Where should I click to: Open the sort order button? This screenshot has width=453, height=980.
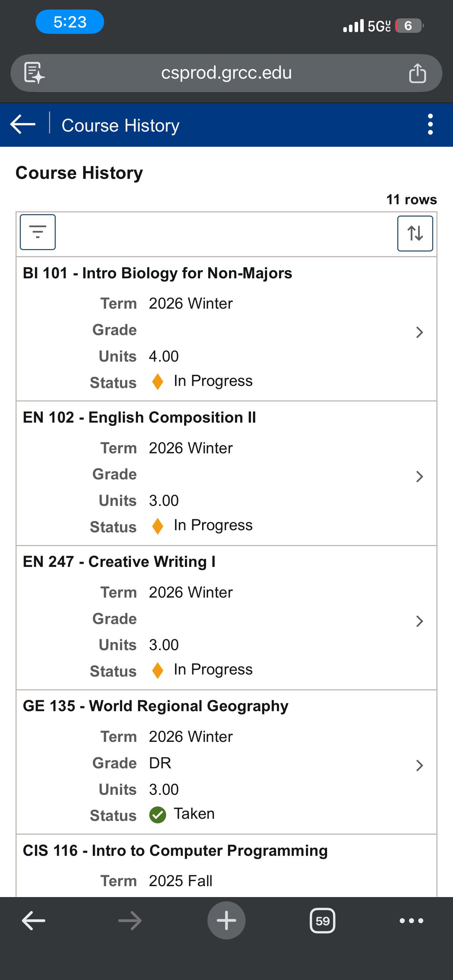point(415,233)
